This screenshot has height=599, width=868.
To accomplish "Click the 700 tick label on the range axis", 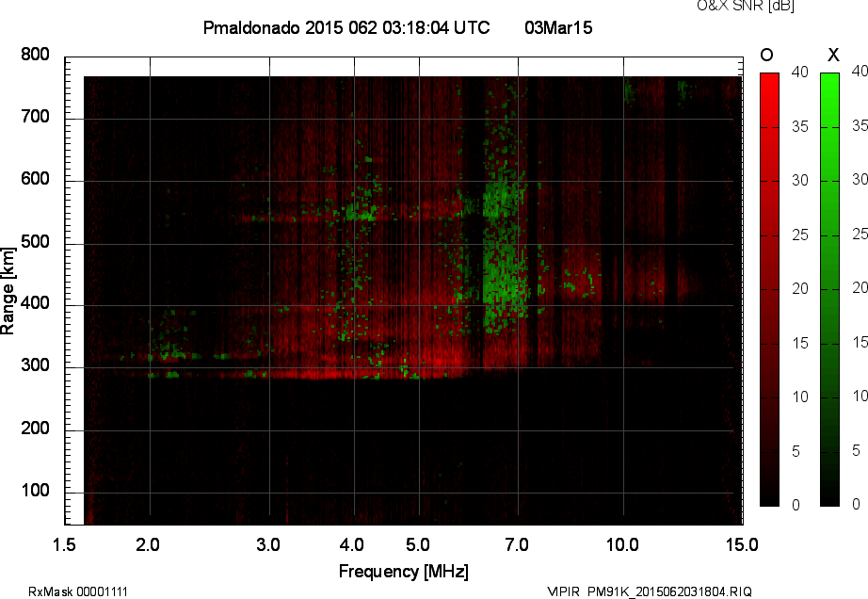I will (x=35, y=117).
